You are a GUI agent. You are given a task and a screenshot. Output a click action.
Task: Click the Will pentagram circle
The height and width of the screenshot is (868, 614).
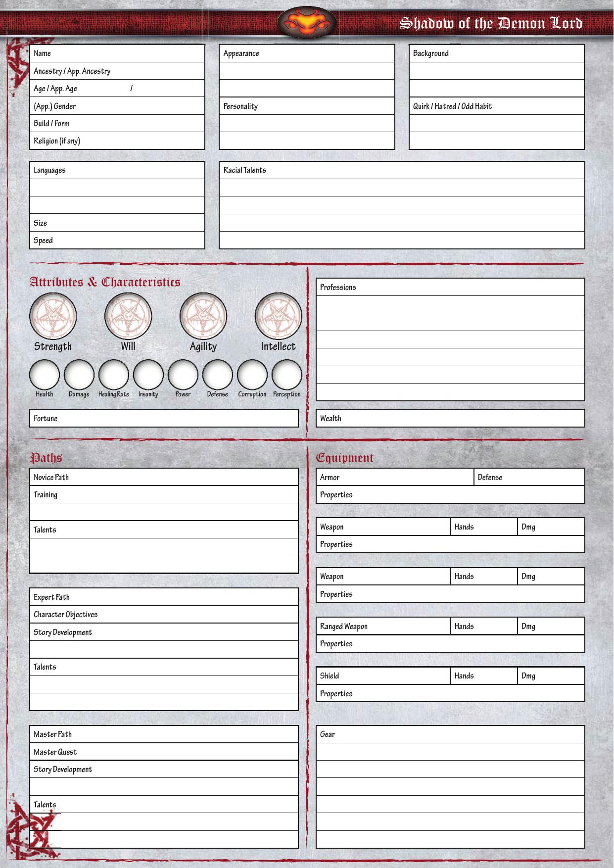pos(128,316)
